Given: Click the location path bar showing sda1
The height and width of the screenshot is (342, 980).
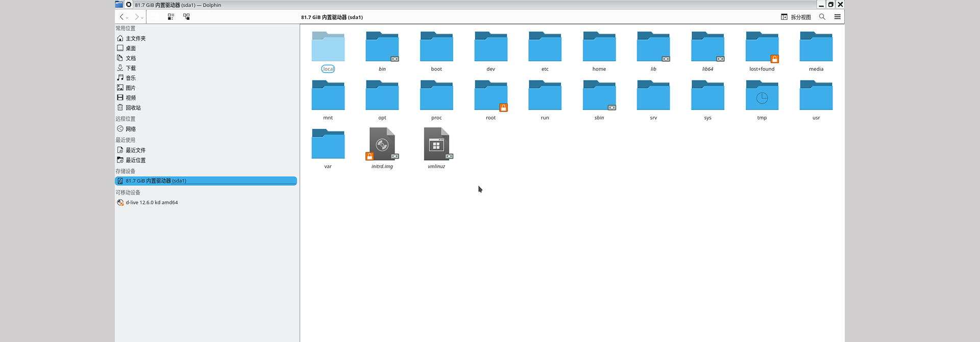Looking at the screenshot, I should (x=332, y=17).
